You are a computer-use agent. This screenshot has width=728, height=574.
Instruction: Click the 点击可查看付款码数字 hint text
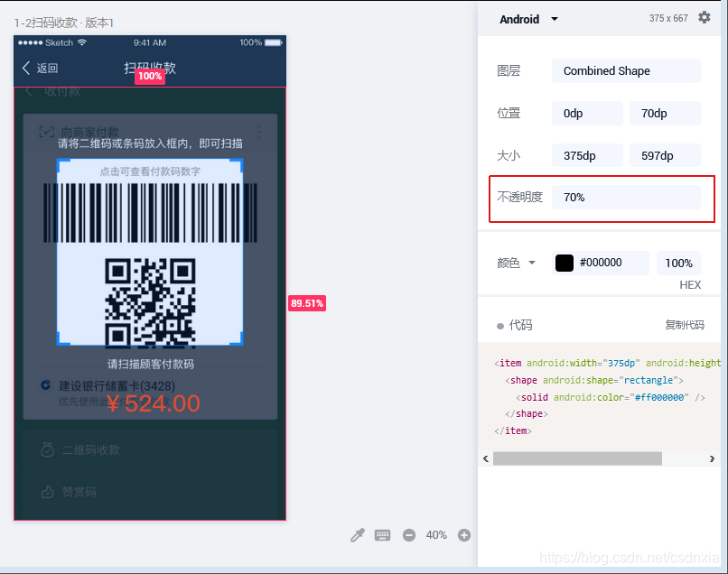[x=150, y=171]
